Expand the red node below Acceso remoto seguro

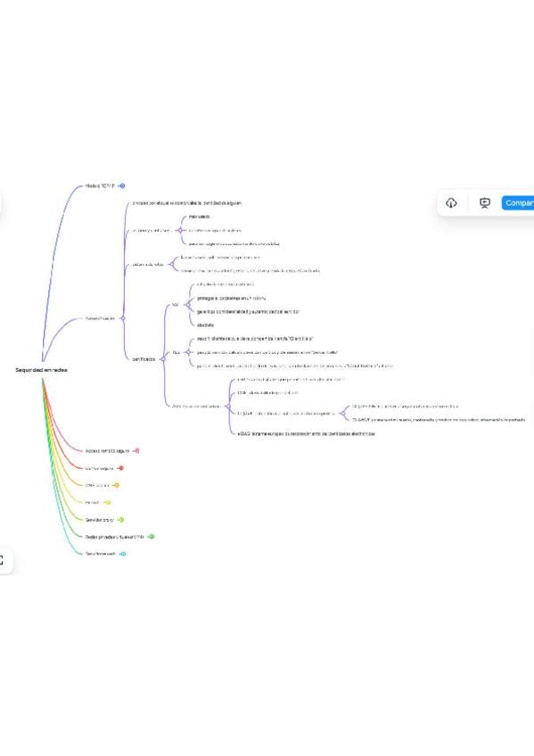point(121,468)
